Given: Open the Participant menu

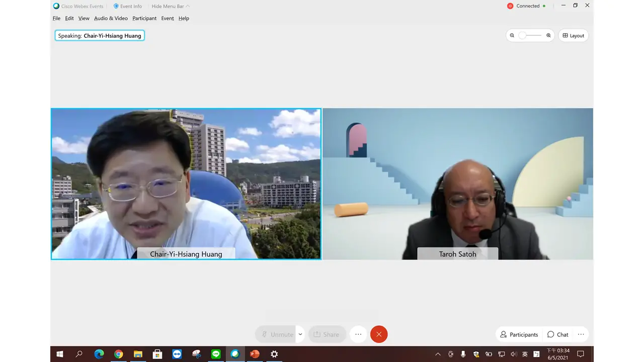Looking at the screenshot, I should point(144,18).
